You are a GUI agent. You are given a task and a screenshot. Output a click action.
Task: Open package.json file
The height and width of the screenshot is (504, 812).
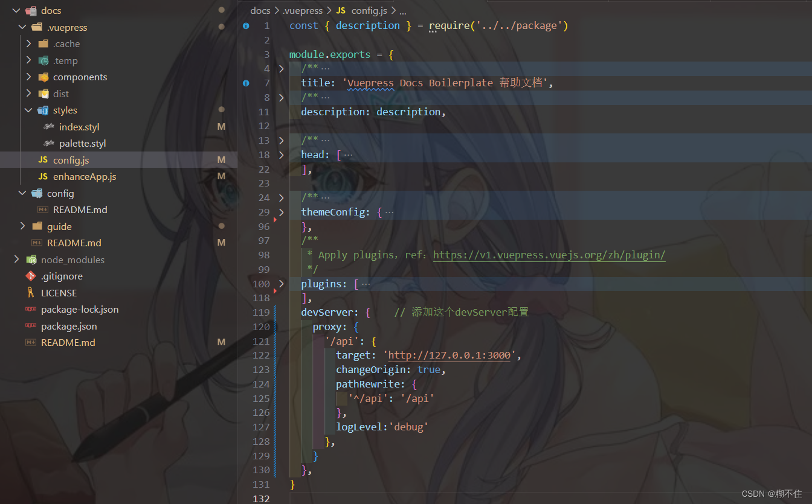click(x=69, y=326)
